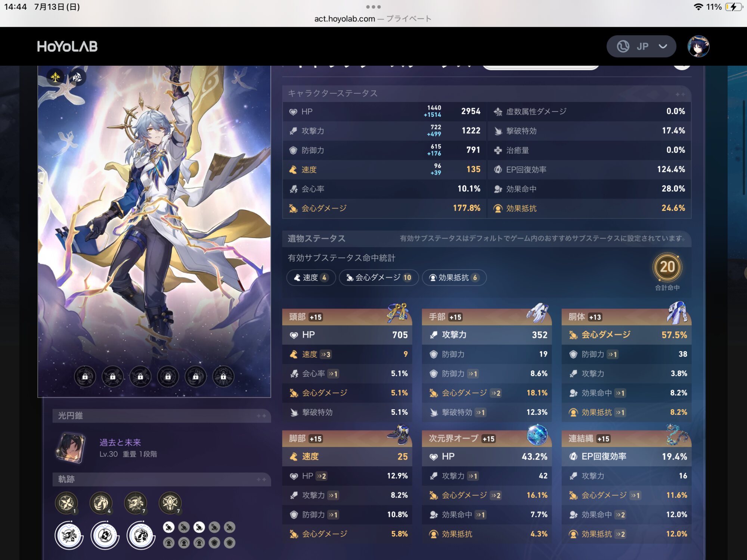Click the feet relic item icon
747x560 pixels.
(398, 434)
